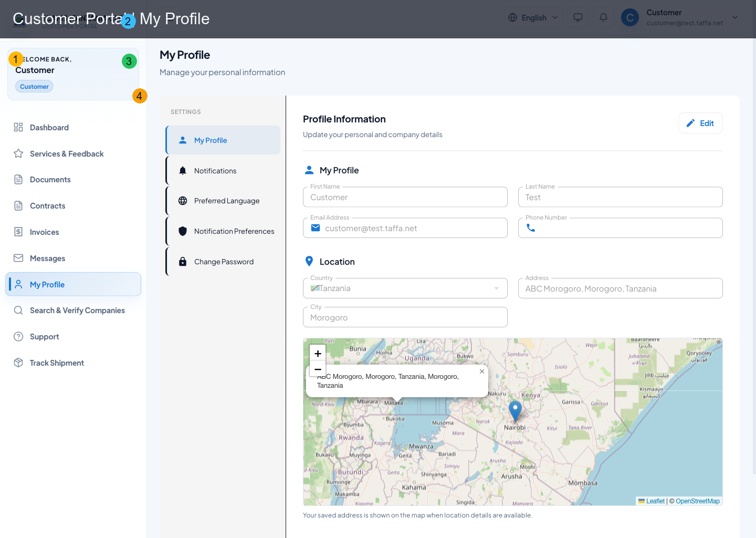756x538 pixels.
Task: Click the Edit profile button
Action: 700,123
